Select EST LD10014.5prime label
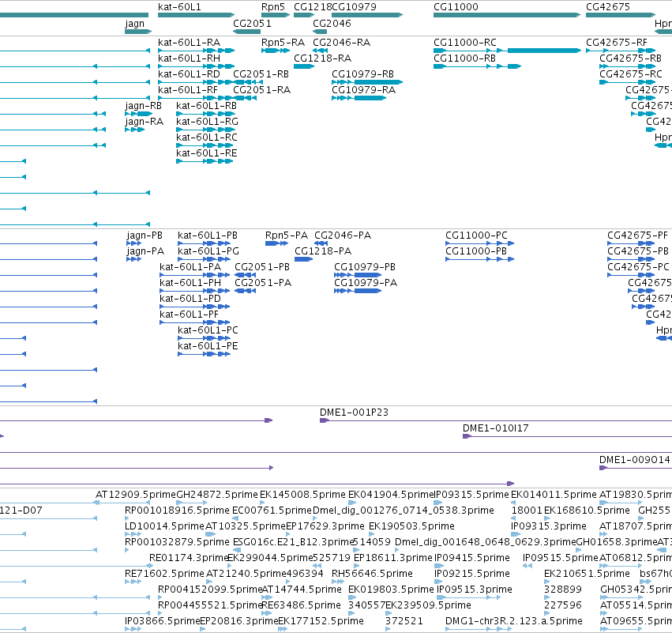The height and width of the screenshot is (633, 672). (x=164, y=526)
